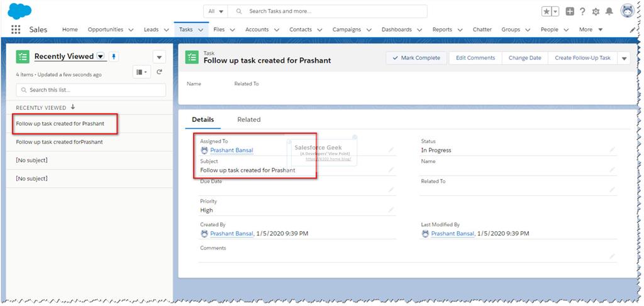Click the Mark Complete button
This screenshot has width=644, height=306.
tap(417, 58)
